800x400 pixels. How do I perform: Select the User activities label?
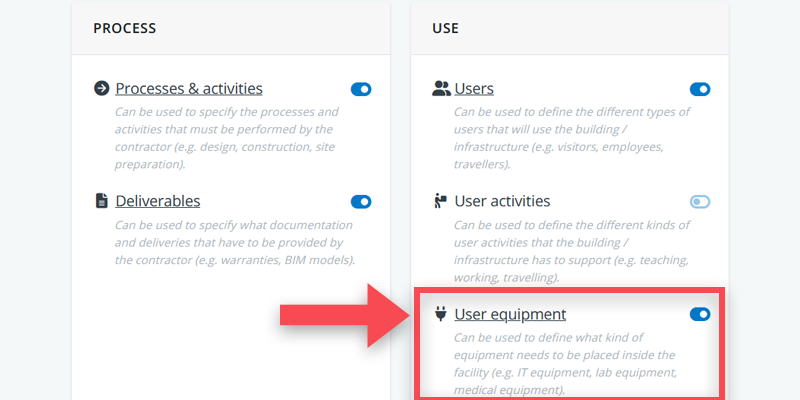pyautogui.click(x=502, y=201)
